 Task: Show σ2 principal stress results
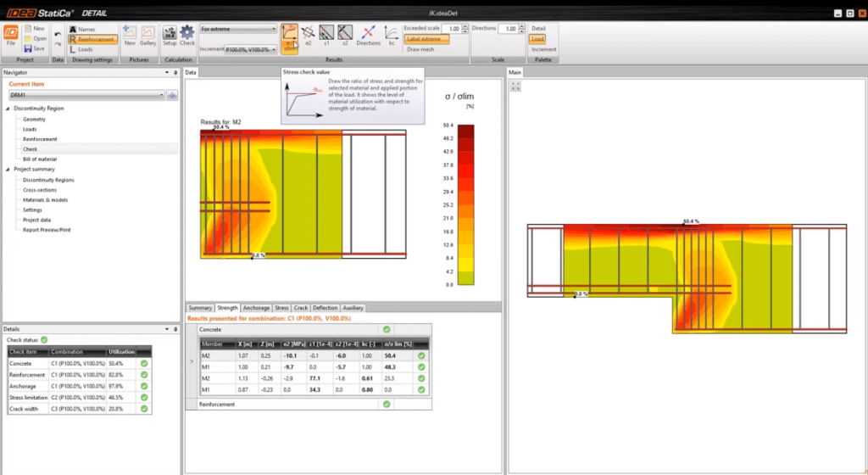[309, 36]
